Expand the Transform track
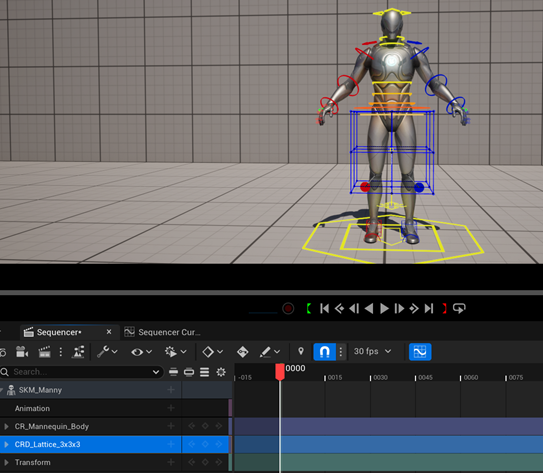Viewport: 543px width, 473px height. [x=6, y=462]
